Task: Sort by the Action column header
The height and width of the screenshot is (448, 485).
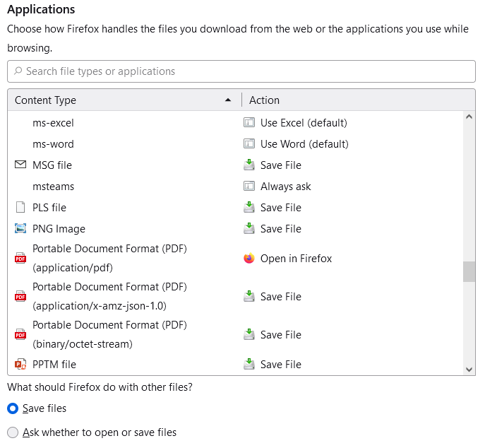Action: pyautogui.click(x=353, y=100)
